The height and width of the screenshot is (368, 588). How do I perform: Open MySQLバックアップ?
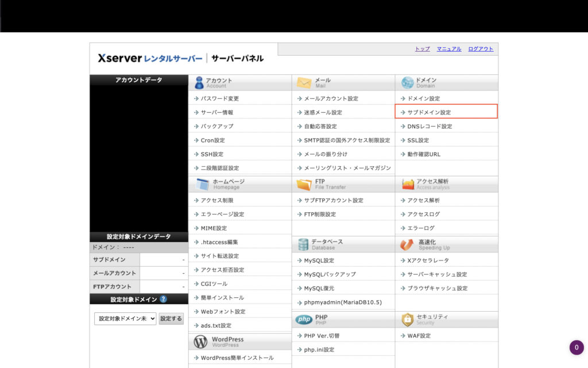coord(330,274)
